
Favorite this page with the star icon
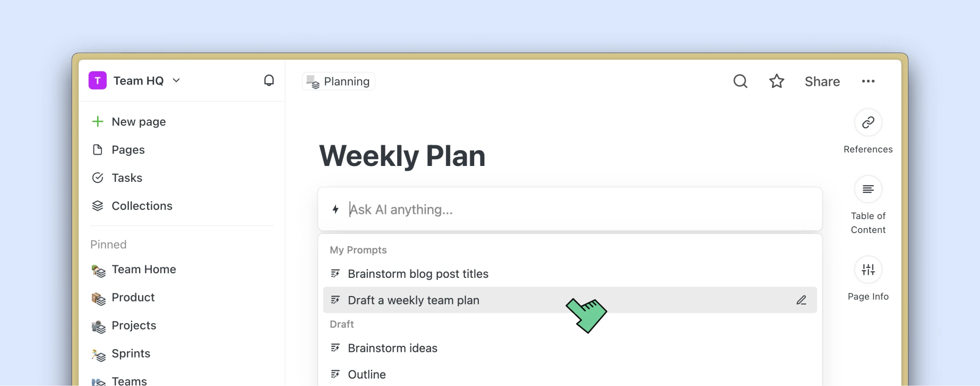777,81
